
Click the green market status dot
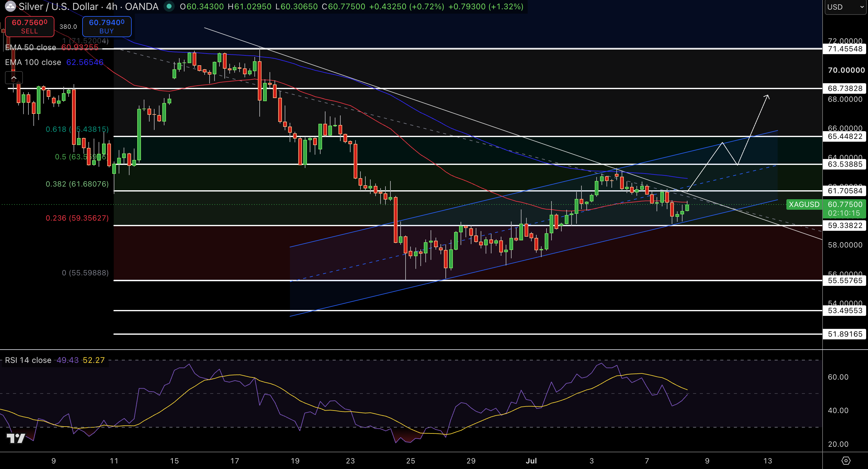coord(169,6)
